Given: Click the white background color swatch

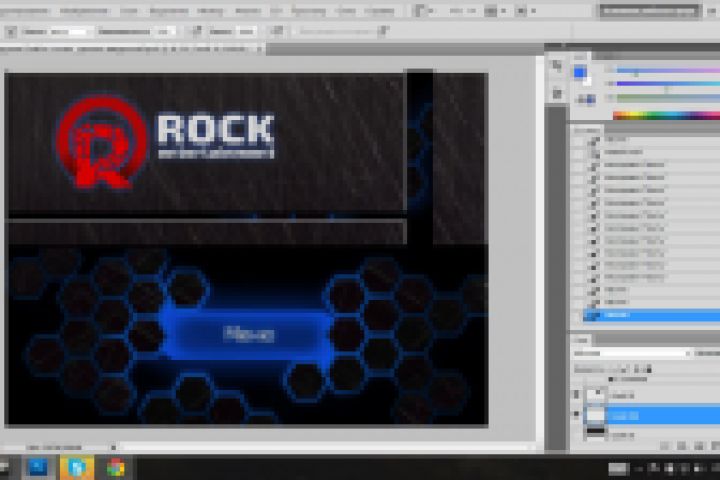Looking at the screenshot, I should coord(587,81).
